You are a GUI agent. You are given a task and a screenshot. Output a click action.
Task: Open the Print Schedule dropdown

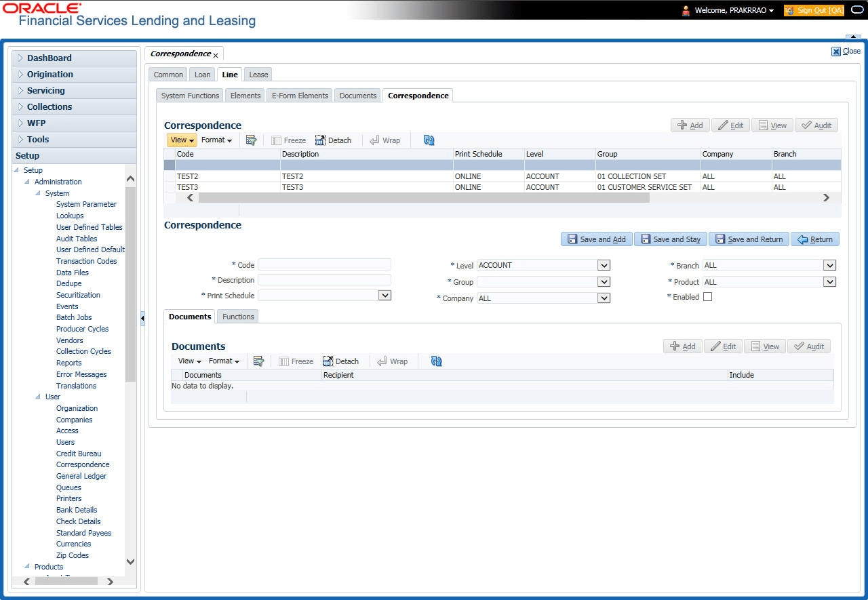click(384, 296)
